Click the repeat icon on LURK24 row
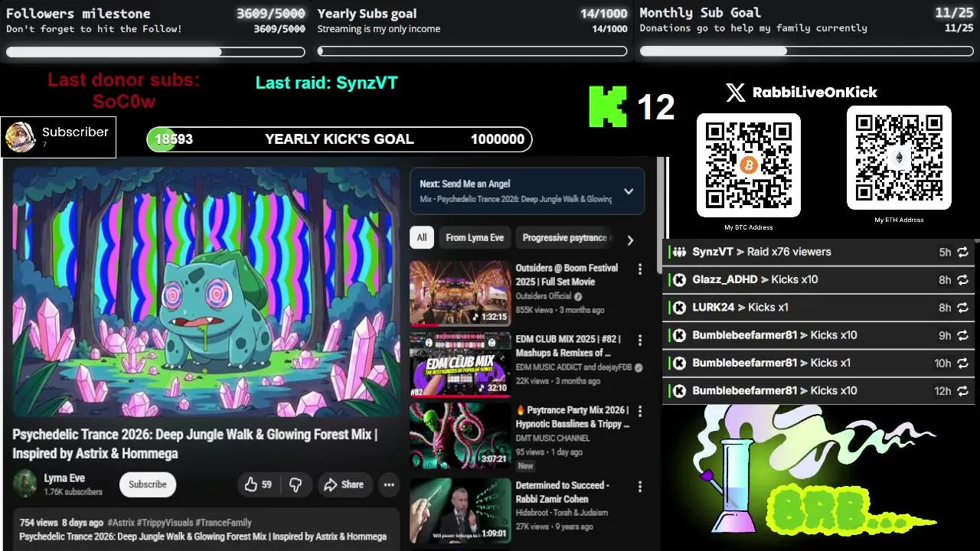Image resolution: width=980 pixels, height=551 pixels. [963, 308]
